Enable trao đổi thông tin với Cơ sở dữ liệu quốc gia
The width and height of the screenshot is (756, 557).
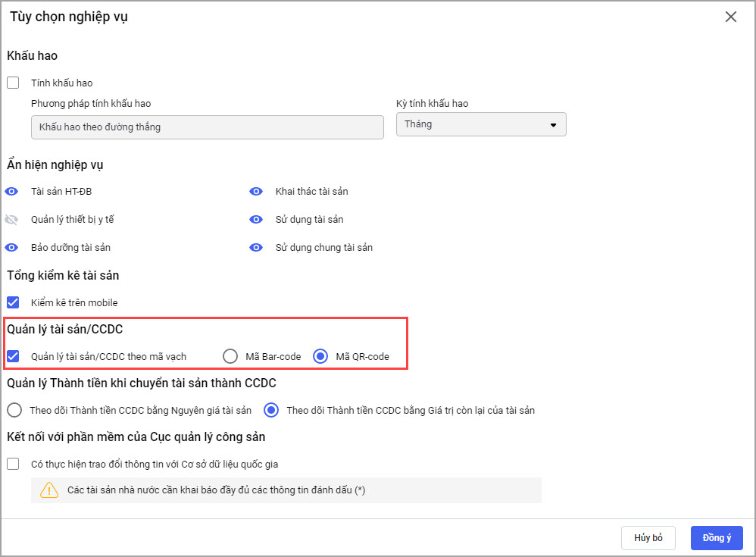13,464
